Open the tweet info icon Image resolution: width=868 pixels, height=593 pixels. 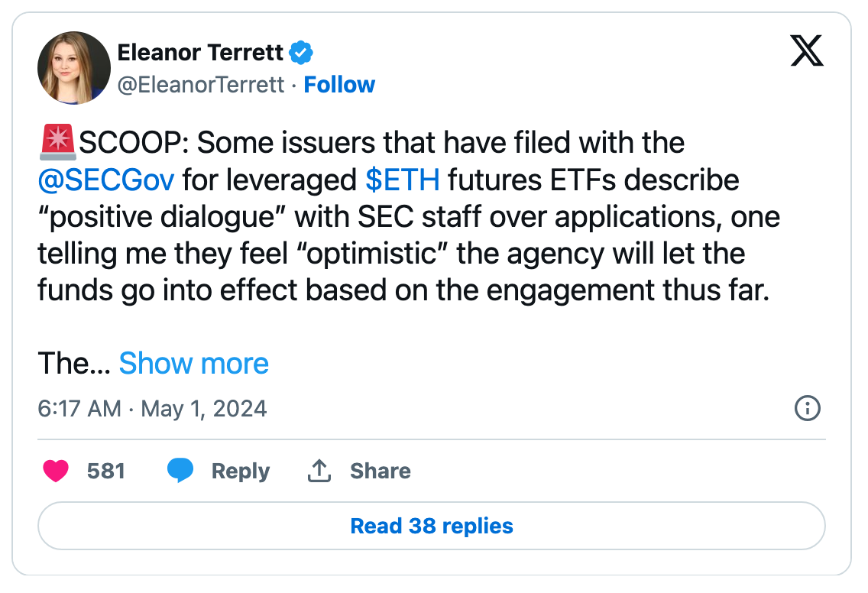(807, 409)
